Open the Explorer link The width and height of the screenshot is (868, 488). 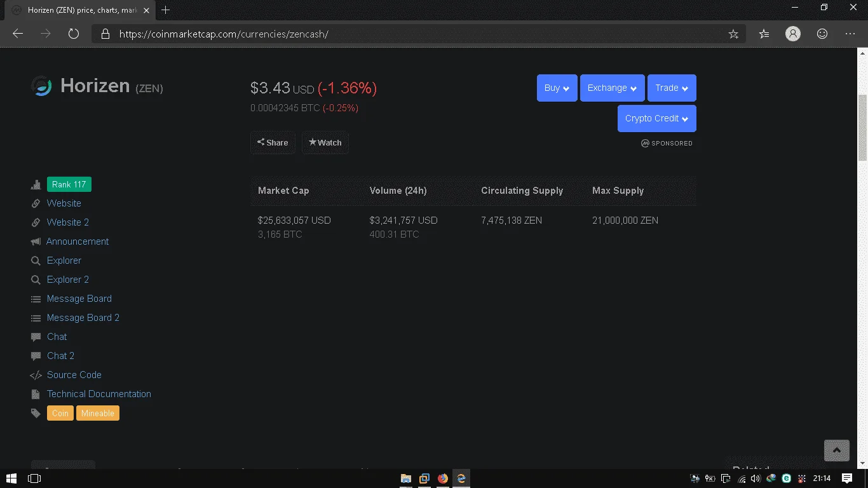(x=64, y=261)
